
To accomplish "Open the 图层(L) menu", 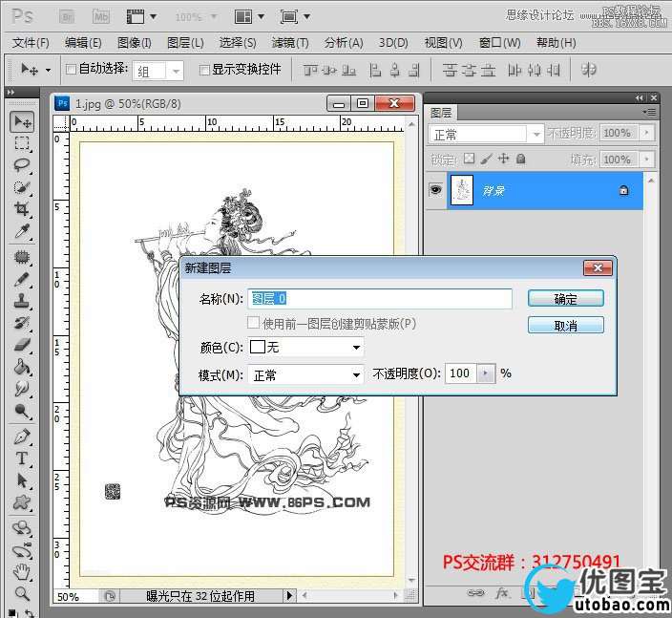I will point(185,43).
